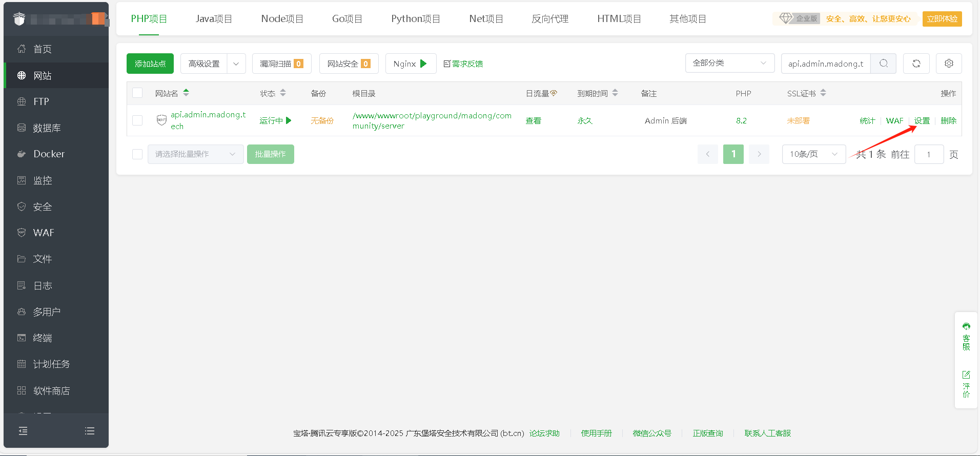Viewport: 980px width, 456px height.
Task: Expand the 全部分类 category dropdown
Action: [x=729, y=63]
